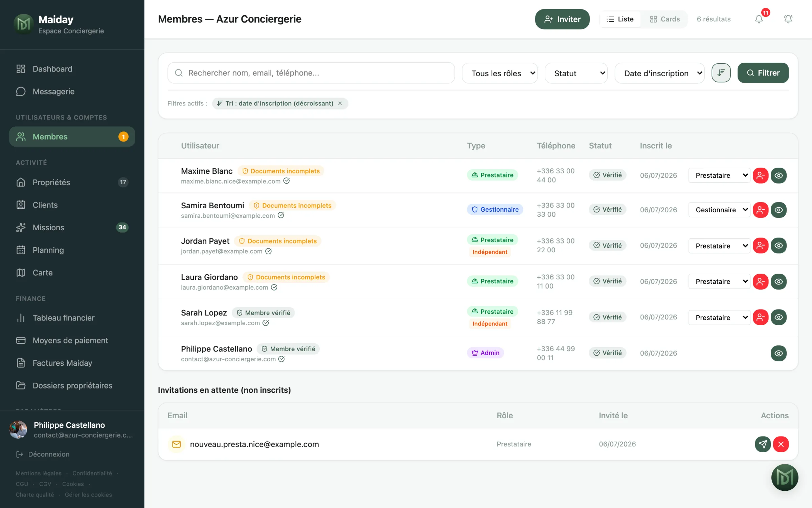Switch to Cards view
812x508 pixels.
[x=665, y=19]
